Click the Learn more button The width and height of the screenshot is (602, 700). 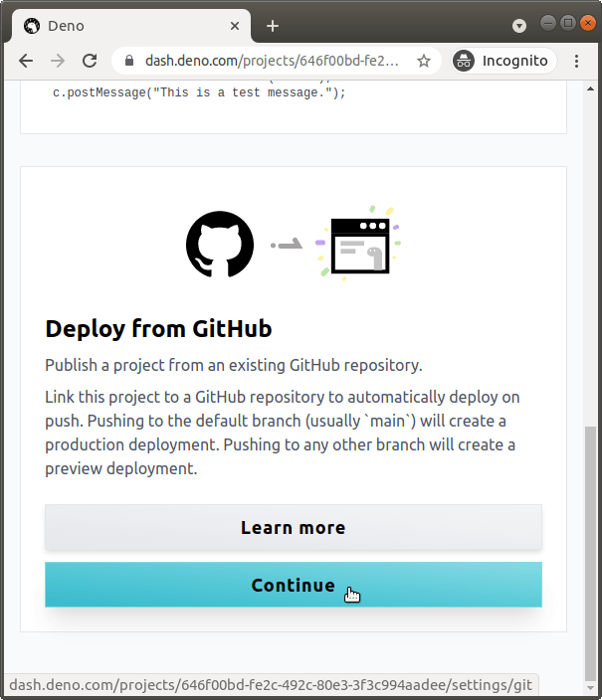(294, 528)
